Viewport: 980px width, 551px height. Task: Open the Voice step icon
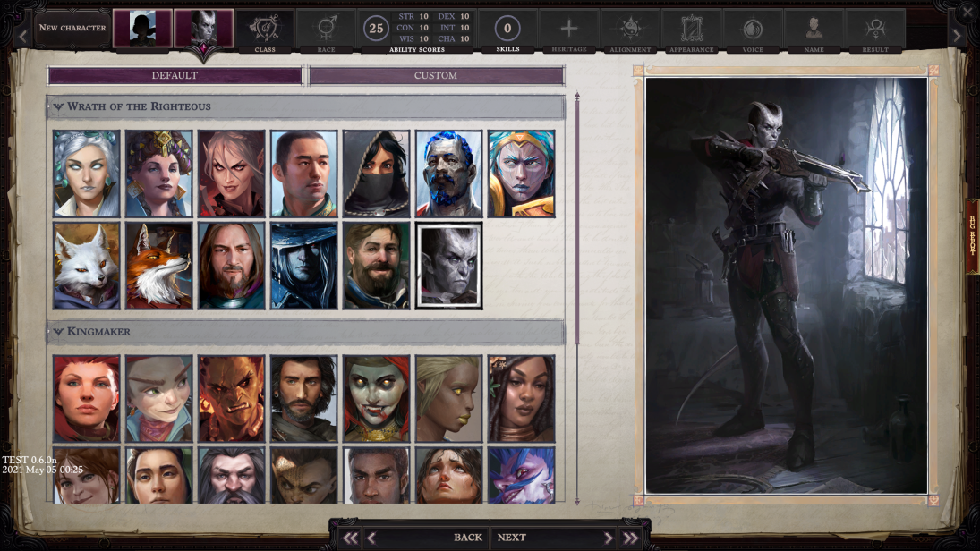tap(753, 30)
